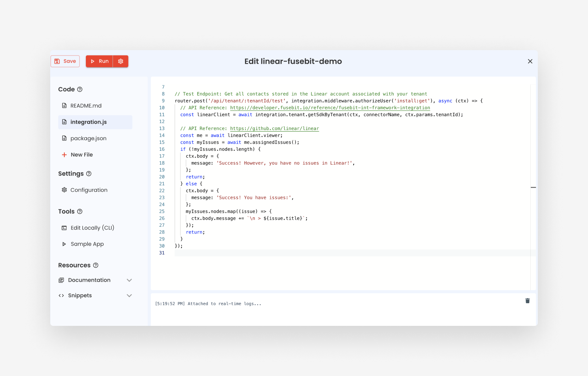Click the 'else' keyword on line 21
588x376 pixels.
pos(191,184)
